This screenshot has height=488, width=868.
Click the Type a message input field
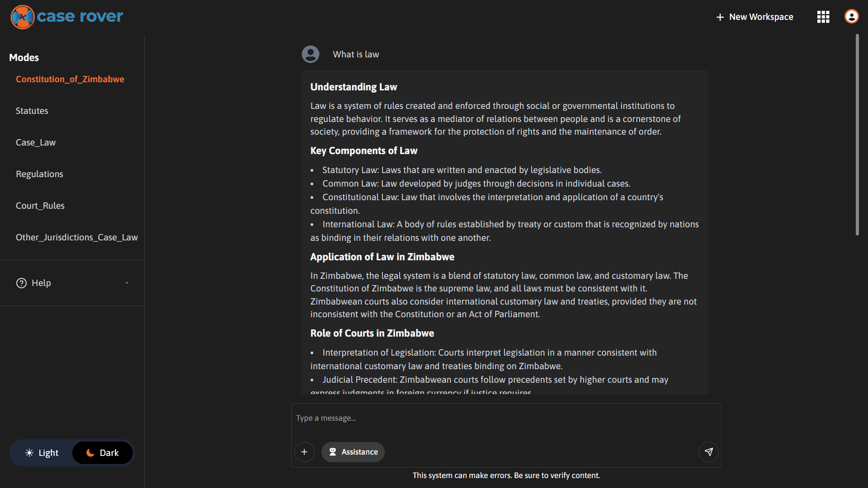[x=505, y=418]
